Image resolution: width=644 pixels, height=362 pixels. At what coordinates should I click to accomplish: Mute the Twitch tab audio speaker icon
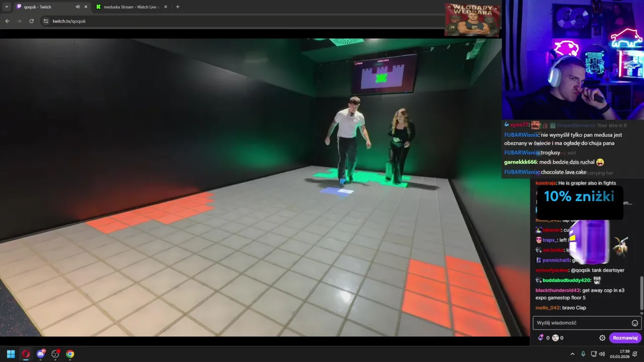click(x=77, y=7)
